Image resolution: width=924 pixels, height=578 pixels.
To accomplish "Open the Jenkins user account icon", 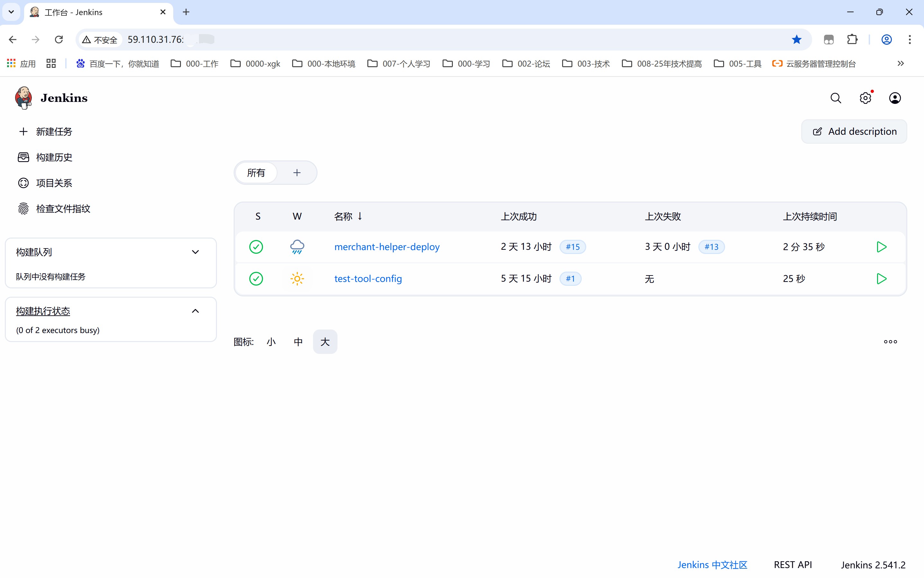I will (x=895, y=98).
